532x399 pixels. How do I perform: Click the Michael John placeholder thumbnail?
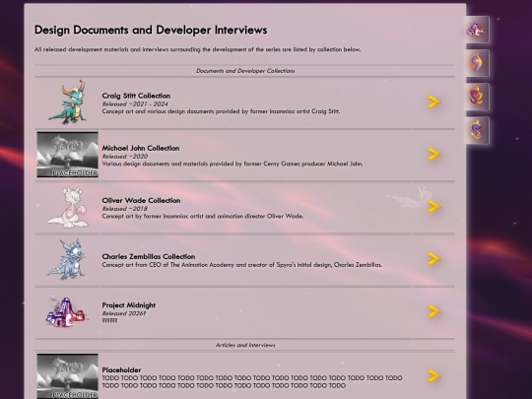click(x=68, y=155)
